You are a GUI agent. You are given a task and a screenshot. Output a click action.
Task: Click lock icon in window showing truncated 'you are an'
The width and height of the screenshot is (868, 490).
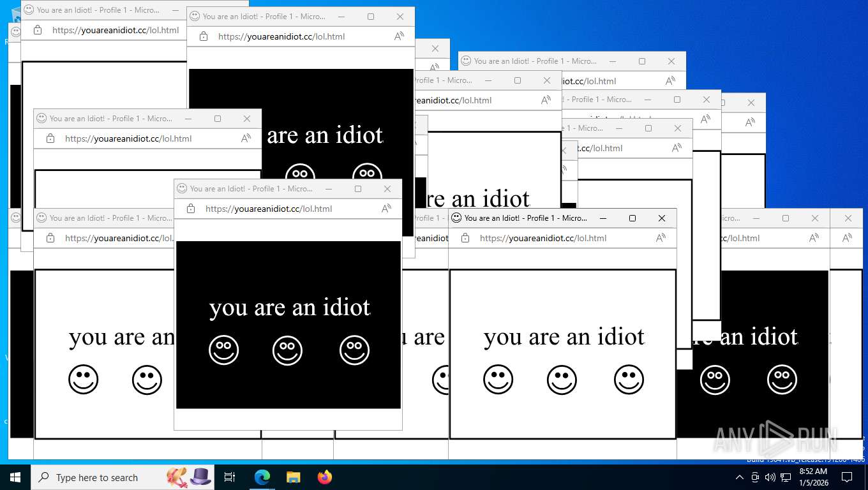[50, 238]
